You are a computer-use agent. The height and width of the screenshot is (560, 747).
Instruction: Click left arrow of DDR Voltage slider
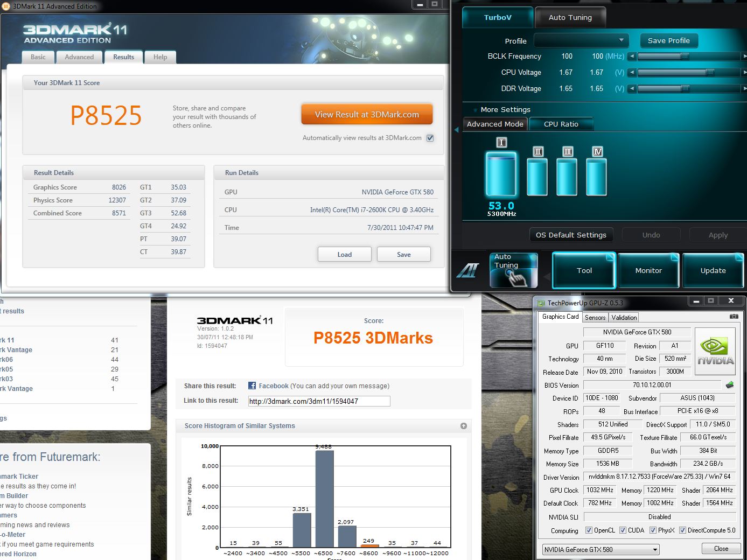[x=632, y=88]
